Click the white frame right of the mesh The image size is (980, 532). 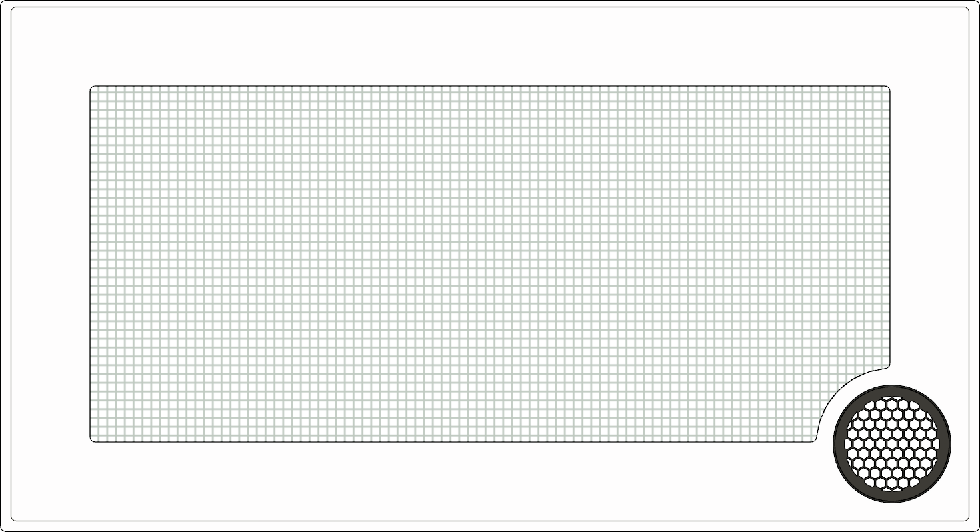pyautogui.click(x=929, y=227)
